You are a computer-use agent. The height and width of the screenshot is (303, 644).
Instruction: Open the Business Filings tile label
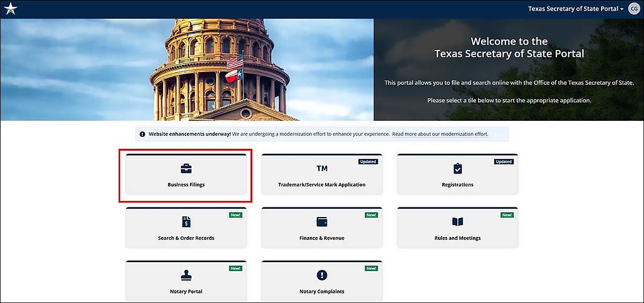point(186,185)
